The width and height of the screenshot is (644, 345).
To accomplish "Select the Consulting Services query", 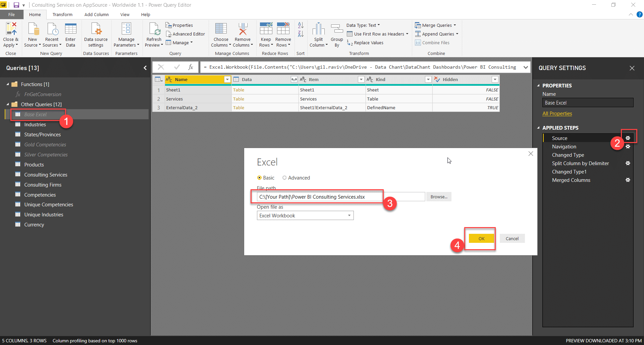I will click(x=46, y=175).
